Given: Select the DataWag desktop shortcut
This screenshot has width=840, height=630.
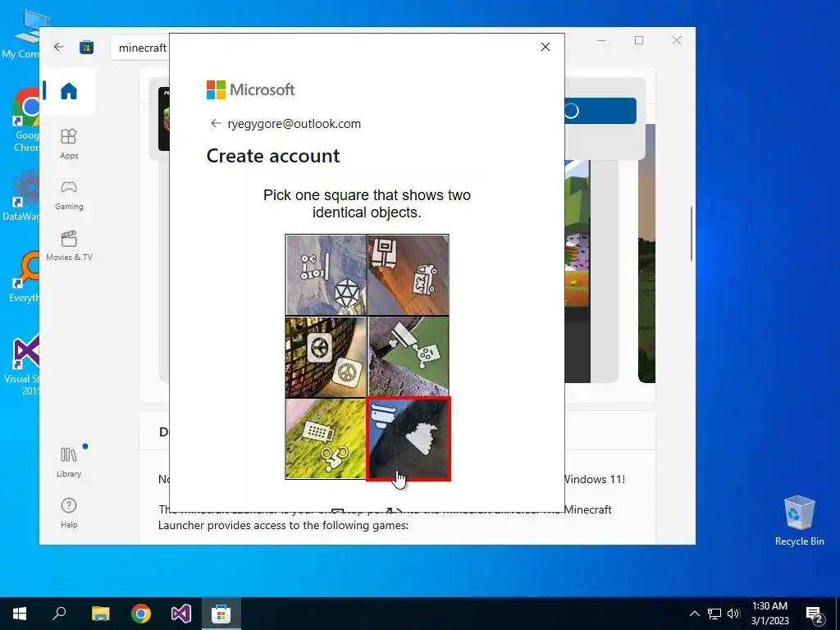Looking at the screenshot, I should coord(21,196).
